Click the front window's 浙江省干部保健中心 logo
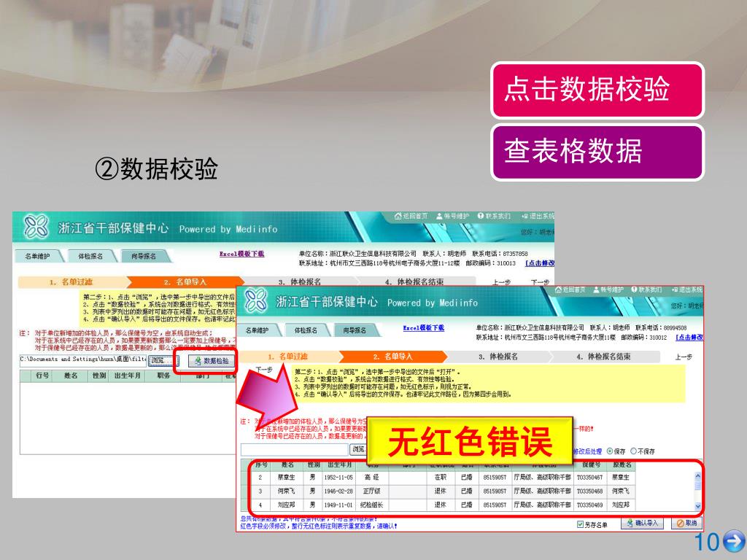Screen dimensions: 747x560 [x=256, y=301]
